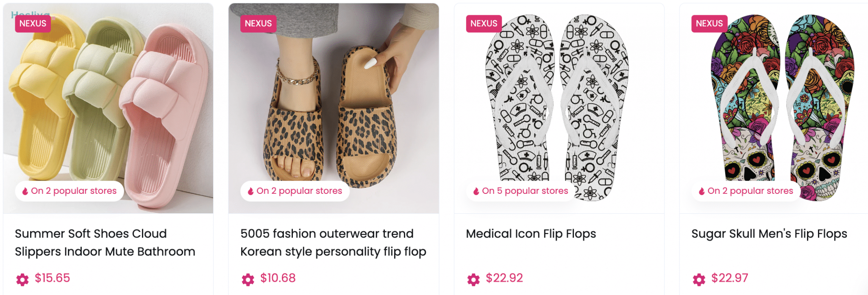Click NEXUS badge on Cloud Slippers image
868x295 pixels.
(x=33, y=24)
